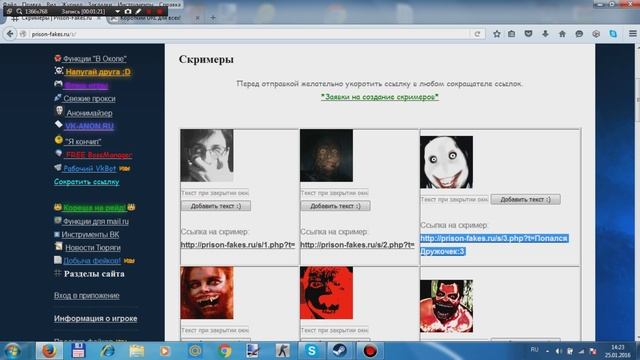Open the floppy disk taskbar app

78,351
